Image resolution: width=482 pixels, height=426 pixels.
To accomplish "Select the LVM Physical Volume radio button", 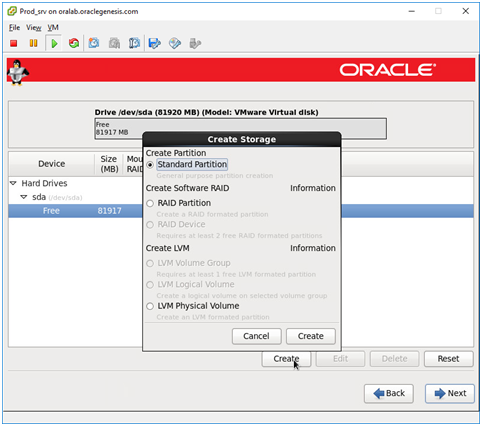I will (x=150, y=306).
